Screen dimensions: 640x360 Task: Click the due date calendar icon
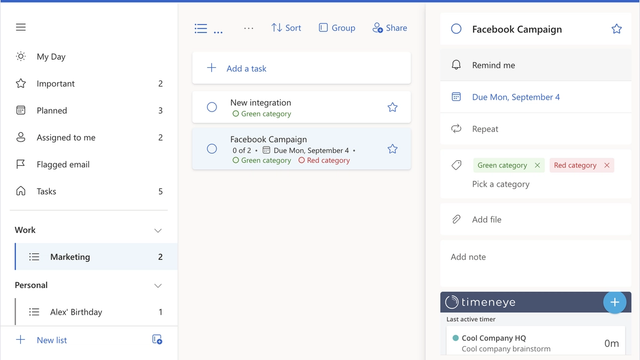(x=456, y=97)
